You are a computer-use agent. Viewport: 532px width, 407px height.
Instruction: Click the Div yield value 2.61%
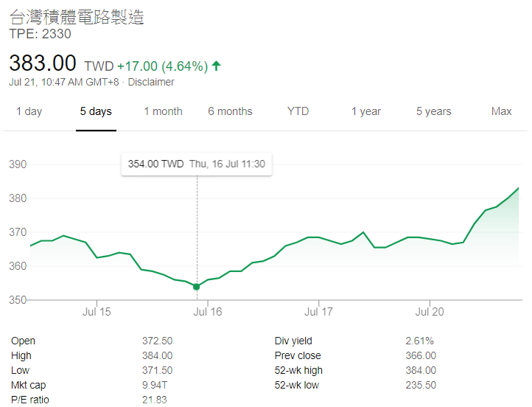[420, 341]
